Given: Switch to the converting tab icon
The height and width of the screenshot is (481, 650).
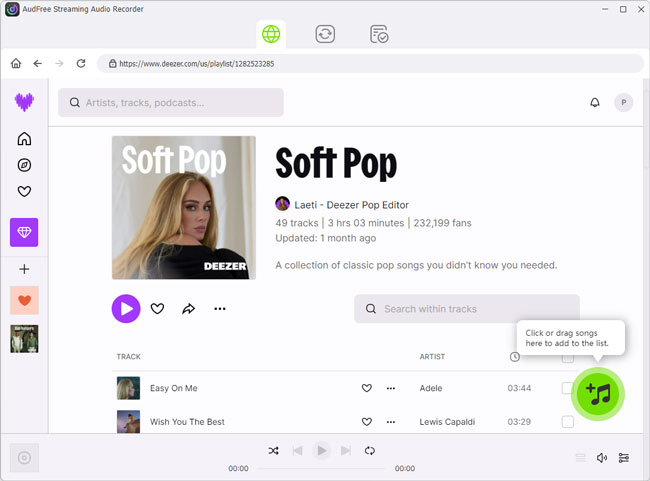Looking at the screenshot, I should point(325,34).
